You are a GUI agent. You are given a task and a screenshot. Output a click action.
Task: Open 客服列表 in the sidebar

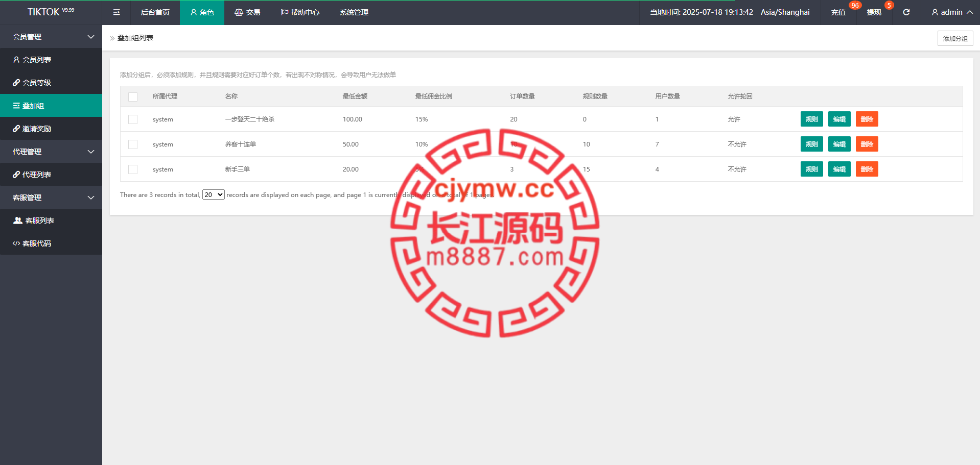click(x=51, y=221)
